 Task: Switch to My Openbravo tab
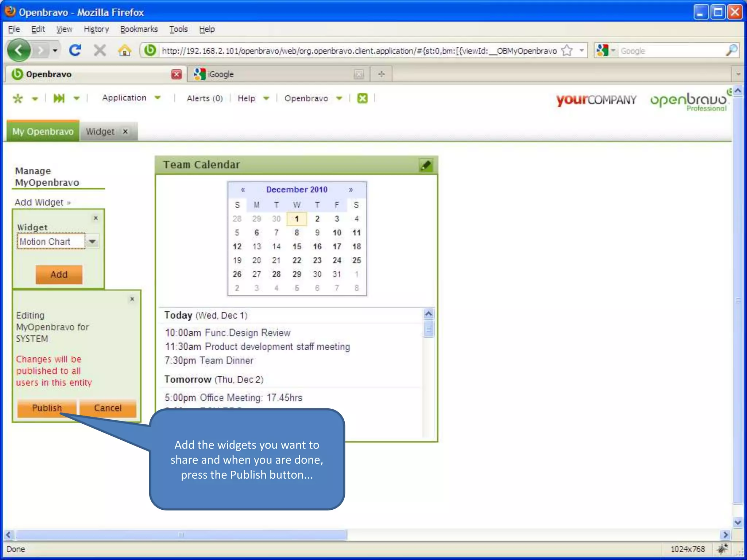pos(43,131)
